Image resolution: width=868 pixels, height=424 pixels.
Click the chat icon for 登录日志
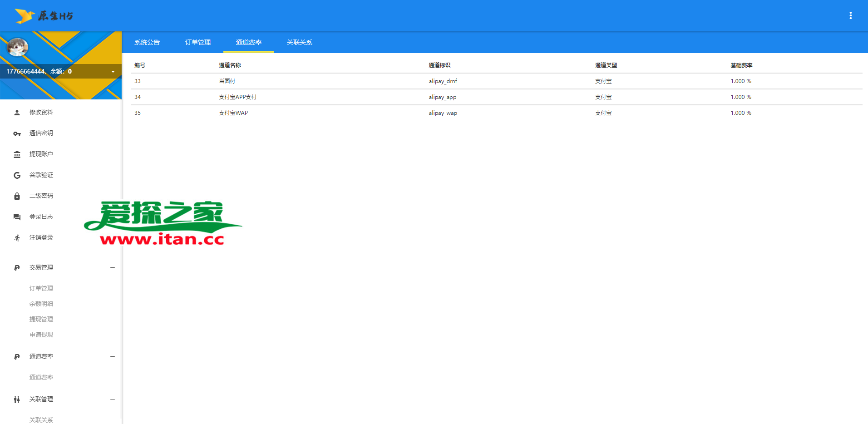[x=17, y=217]
